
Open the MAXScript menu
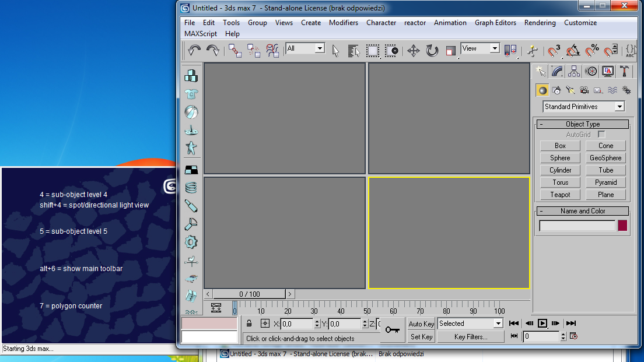[201, 34]
